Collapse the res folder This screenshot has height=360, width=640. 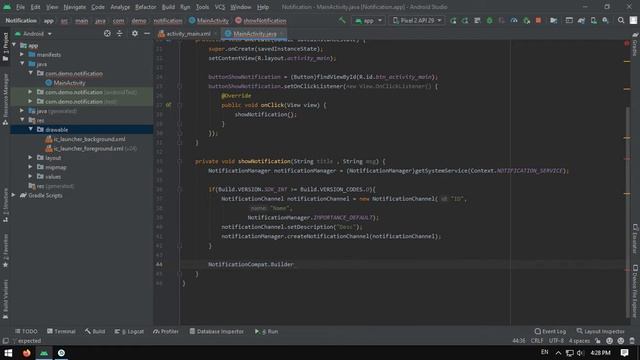coord(22,120)
